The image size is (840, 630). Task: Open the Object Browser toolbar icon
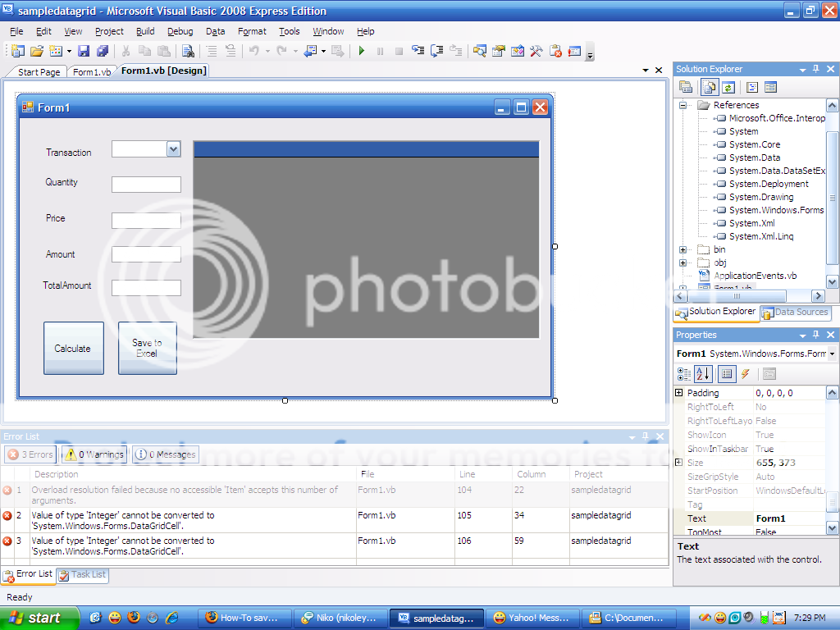point(518,51)
